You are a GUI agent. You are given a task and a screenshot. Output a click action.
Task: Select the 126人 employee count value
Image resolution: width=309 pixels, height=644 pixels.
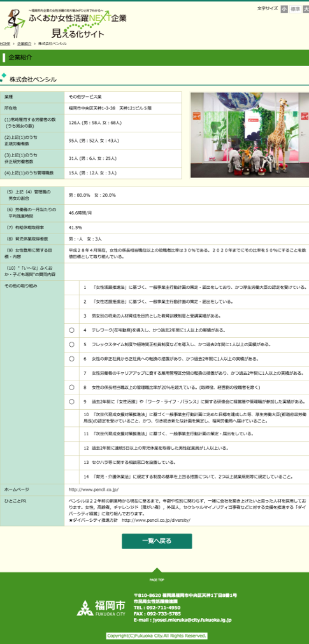[x=95, y=122]
